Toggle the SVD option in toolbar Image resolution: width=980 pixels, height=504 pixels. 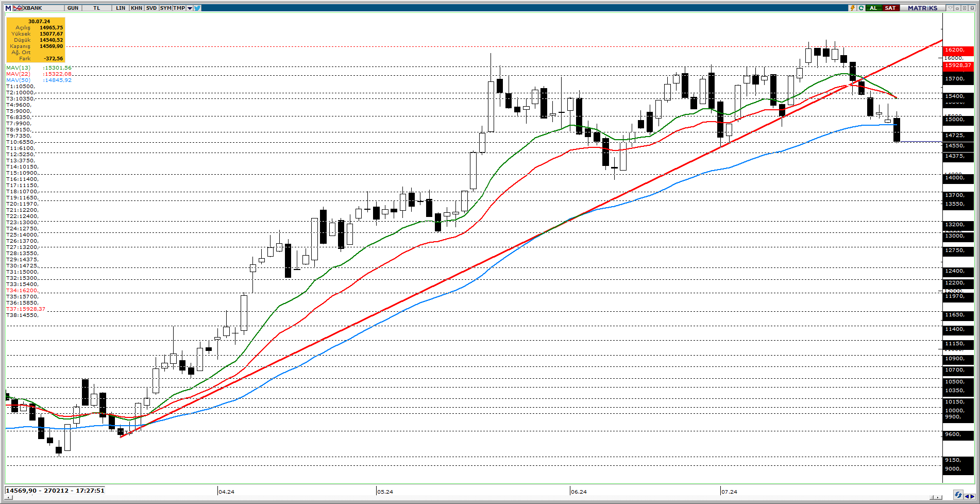[151, 8]
